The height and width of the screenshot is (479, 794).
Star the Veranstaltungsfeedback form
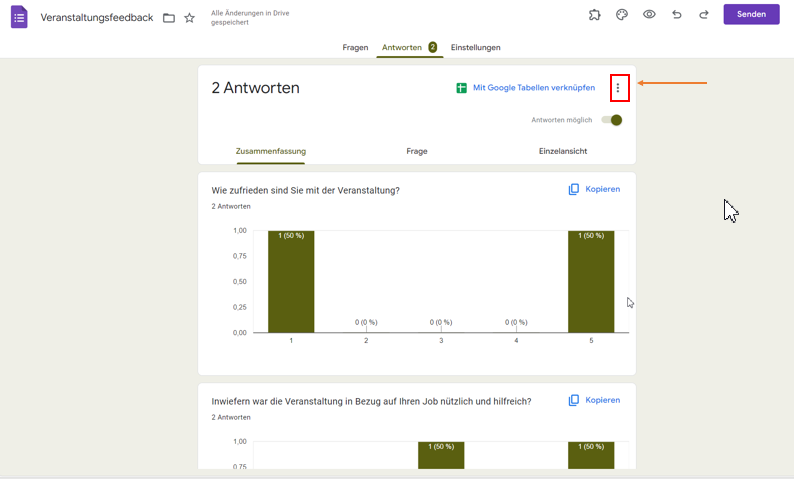(190, 18)
